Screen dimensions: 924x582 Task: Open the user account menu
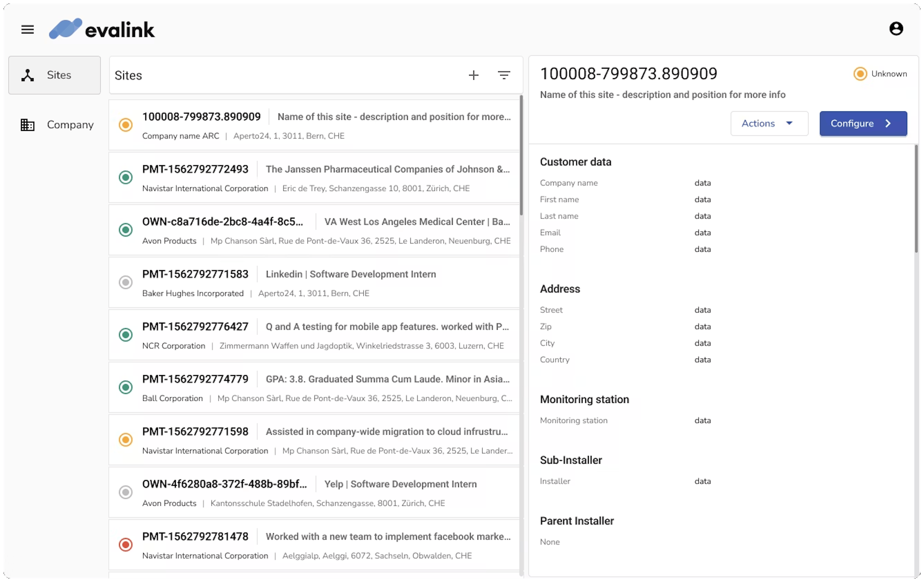(x=896, y=28)
